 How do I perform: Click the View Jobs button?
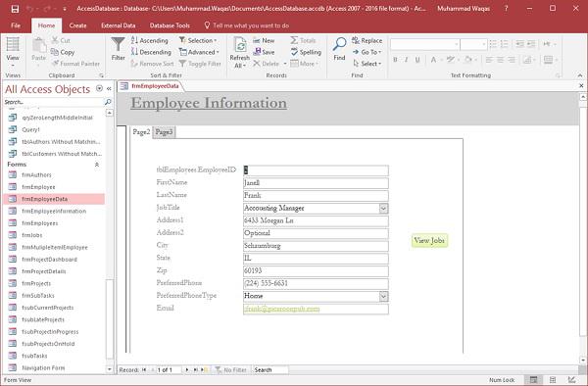429,241
